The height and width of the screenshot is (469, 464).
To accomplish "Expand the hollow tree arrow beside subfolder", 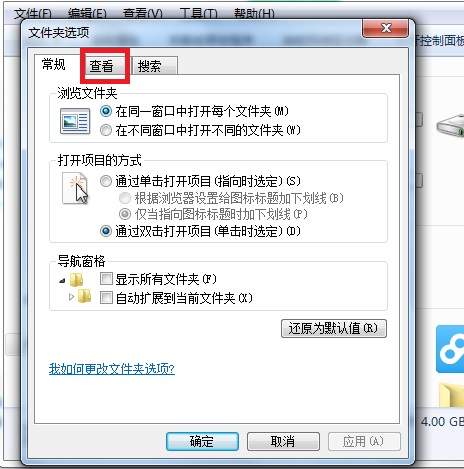I will point(71,296).
